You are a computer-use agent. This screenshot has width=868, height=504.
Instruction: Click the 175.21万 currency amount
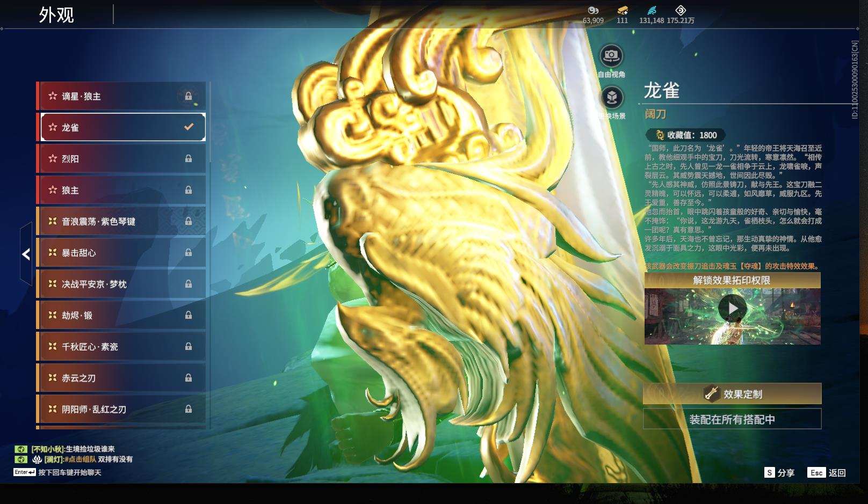pyautogui.click(x=681, y=20)
